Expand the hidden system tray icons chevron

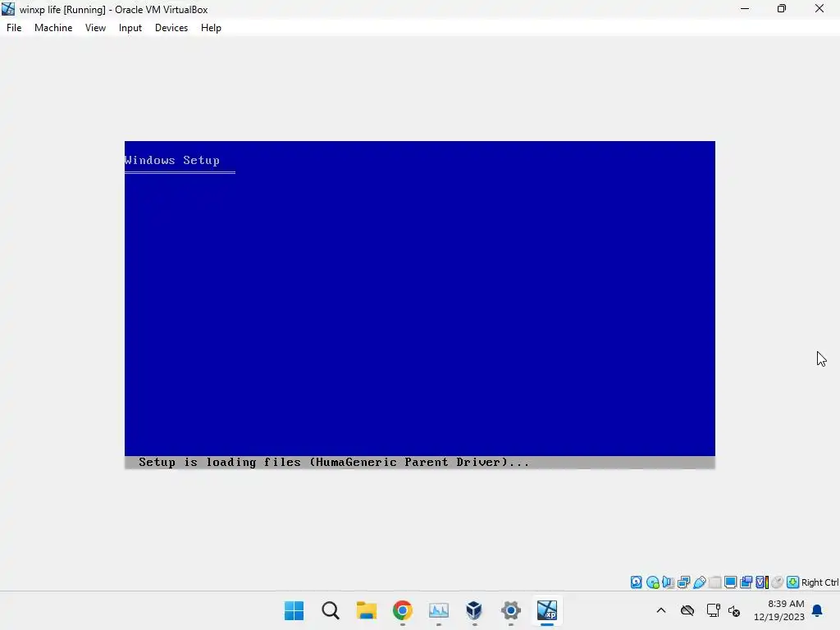click(x=661, y=610)
